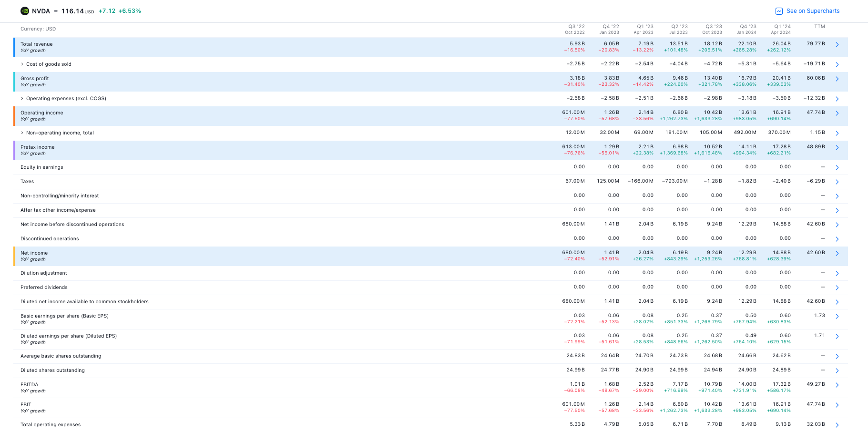The image size is (868, 432).
Task: Click the 116.14 USD stock price
Action: (78, 11)
